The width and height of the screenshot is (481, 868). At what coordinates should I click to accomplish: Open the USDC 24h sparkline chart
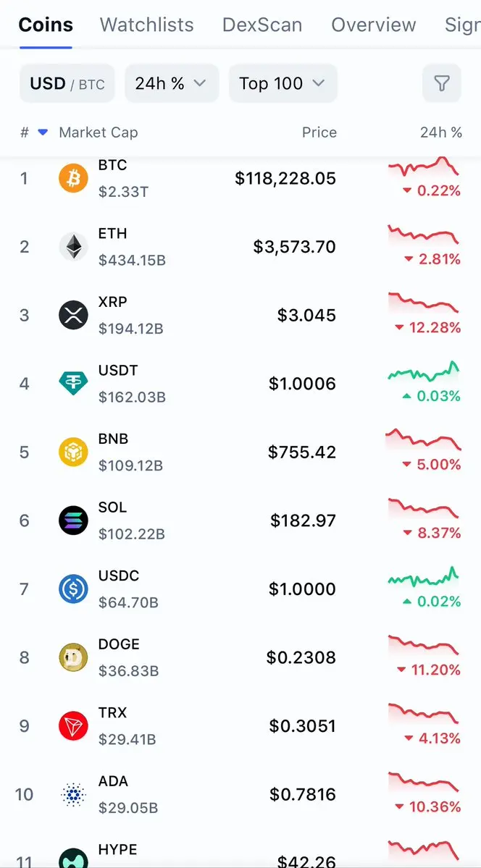click(x=424, y=578)
